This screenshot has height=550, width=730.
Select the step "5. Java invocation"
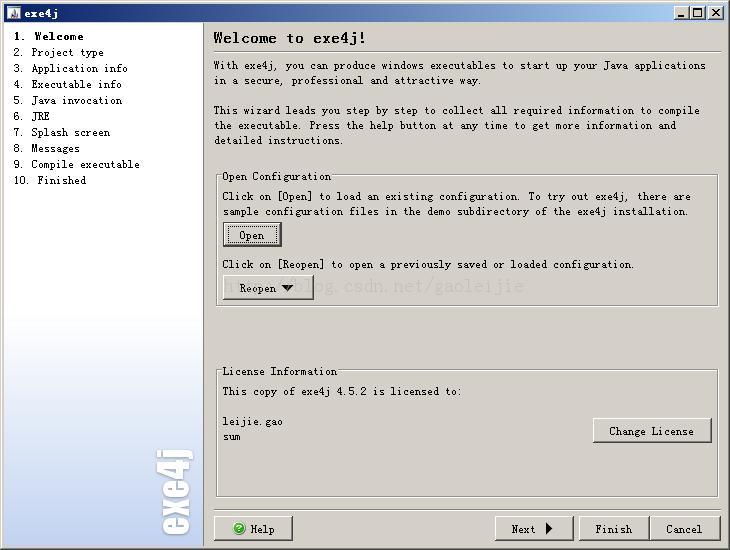coord(68,100)
